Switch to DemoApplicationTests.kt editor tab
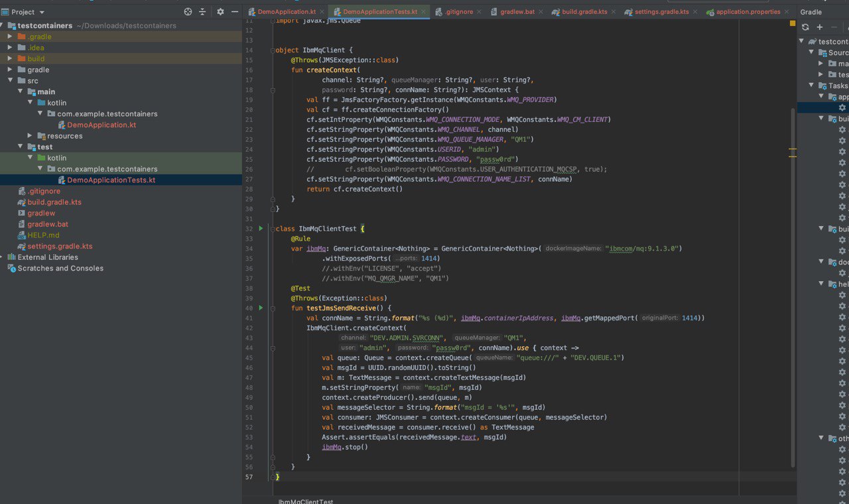 (379, 12)
